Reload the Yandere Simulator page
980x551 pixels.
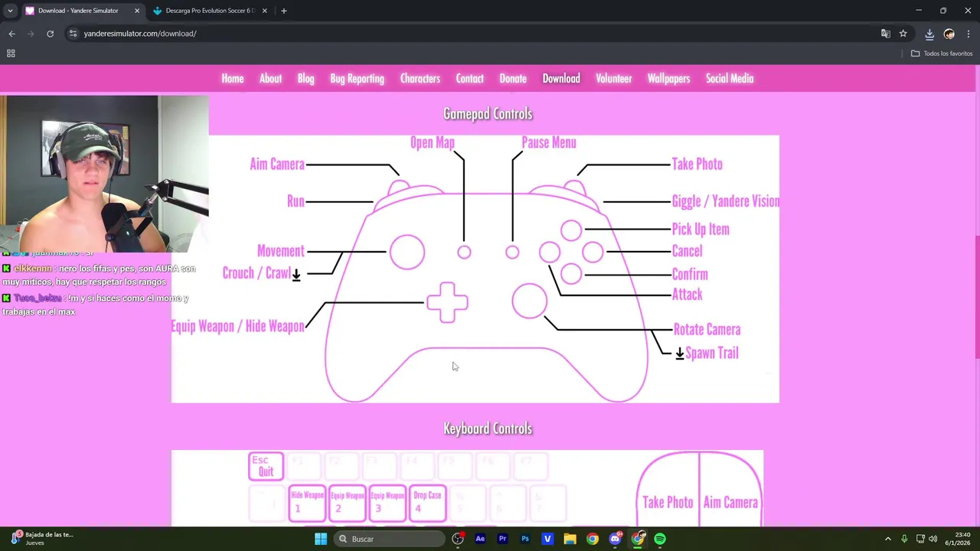(x=50, y=34)
